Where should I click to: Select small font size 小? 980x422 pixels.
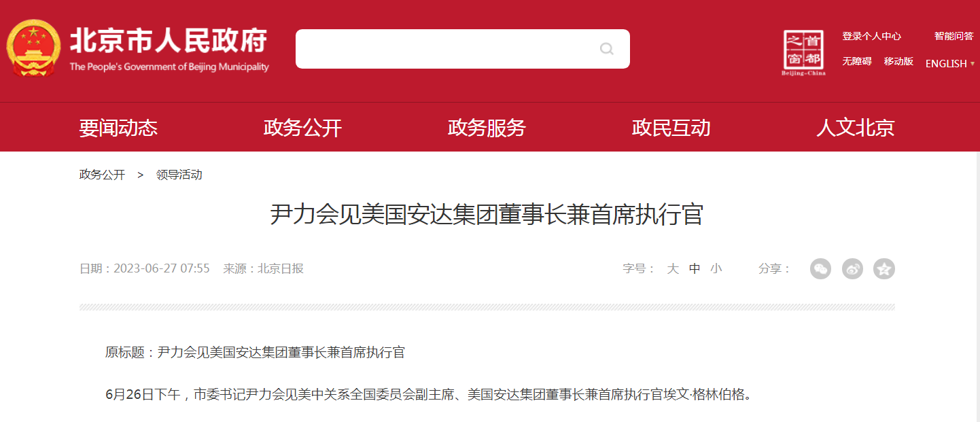click(x=716, y=268)
